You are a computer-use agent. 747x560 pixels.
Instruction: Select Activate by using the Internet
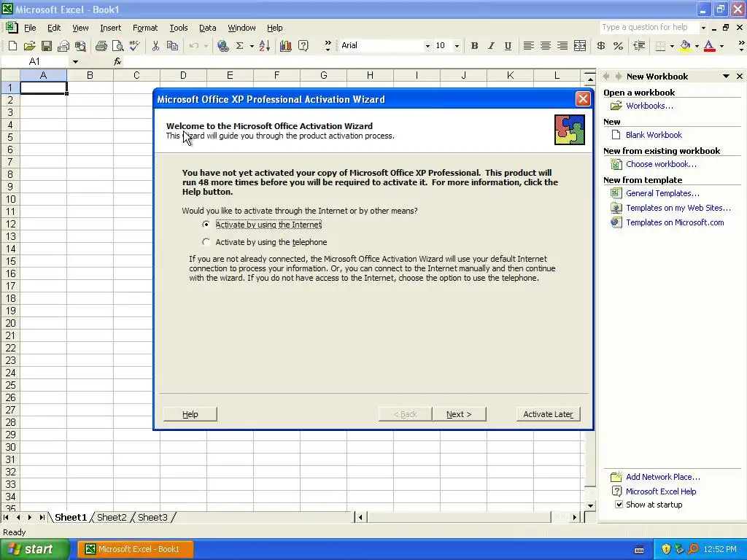pos(206,225)
